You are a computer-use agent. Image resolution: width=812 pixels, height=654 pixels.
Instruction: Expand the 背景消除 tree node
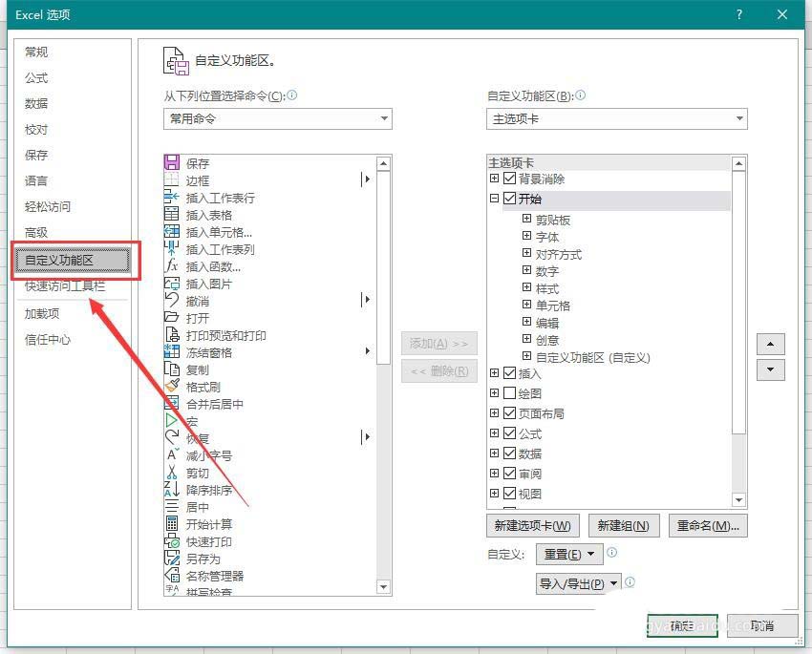point(495,178)
